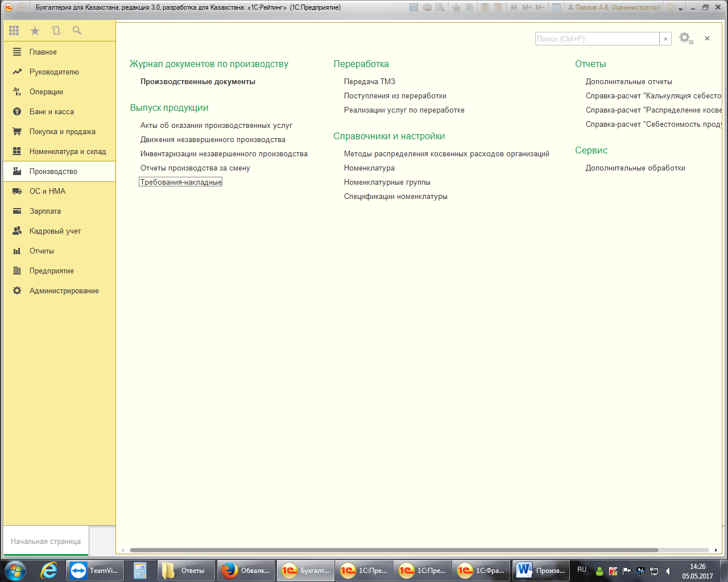Viewport: 728px width, 582px height.
Task: Open Реализации услуг по переработке
Action: (x=404, y=110)
